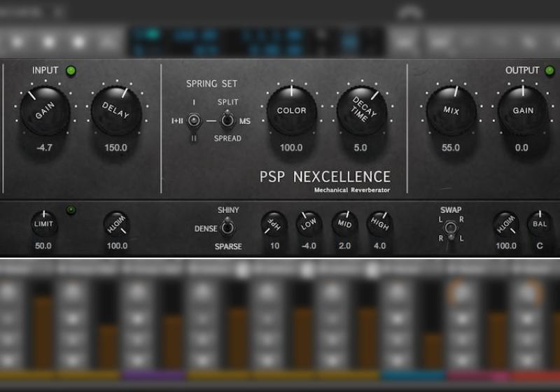This screenshot has height=392, width=560.
Task: Click the INPUT GAIN knob
Action: (x=45, y=111)
